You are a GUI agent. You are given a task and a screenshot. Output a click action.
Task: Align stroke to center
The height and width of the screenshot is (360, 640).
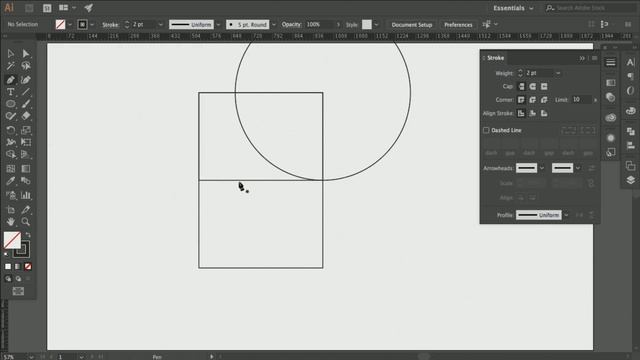pyautogui.click(x=521, y=113)
